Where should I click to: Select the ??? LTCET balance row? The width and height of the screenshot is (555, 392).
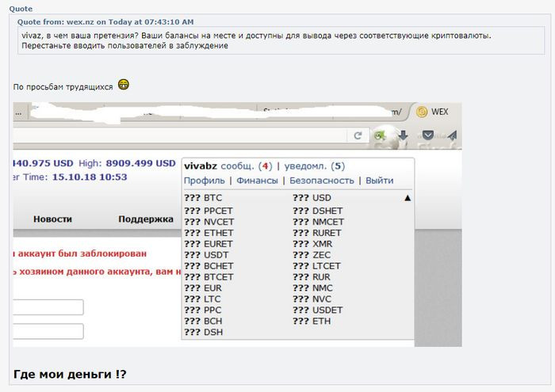[316, 266]
